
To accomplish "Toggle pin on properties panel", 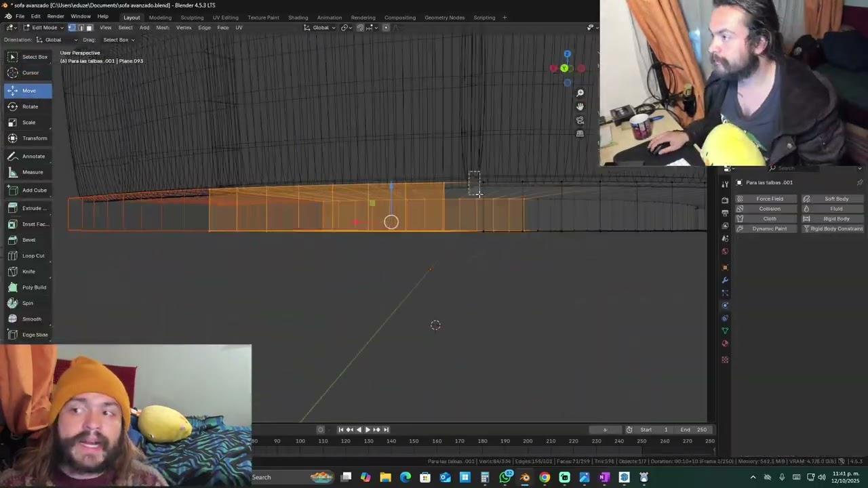I will tap(860, 182).
